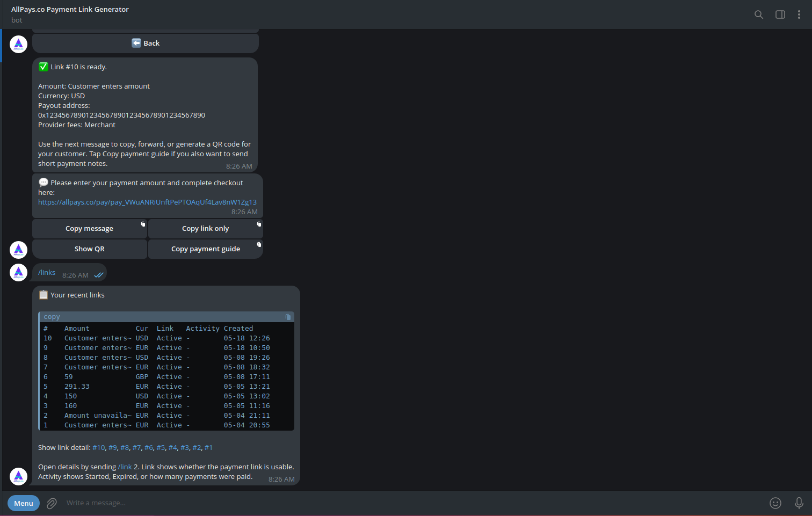Click Copy message button
Screen dimensions: 812x516
pyautogui.click(x=90, y=228)
